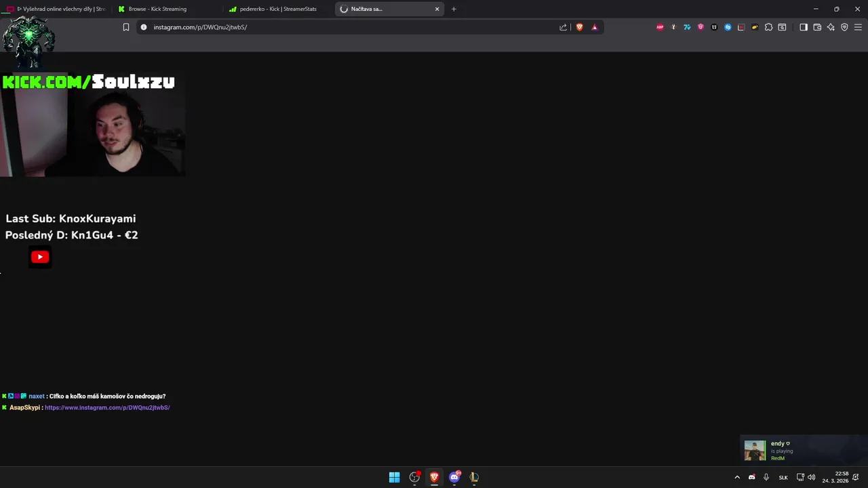Restore down the browser window
Image resolution: width=868 pixels, height=488 pixels.
(836, 9)
